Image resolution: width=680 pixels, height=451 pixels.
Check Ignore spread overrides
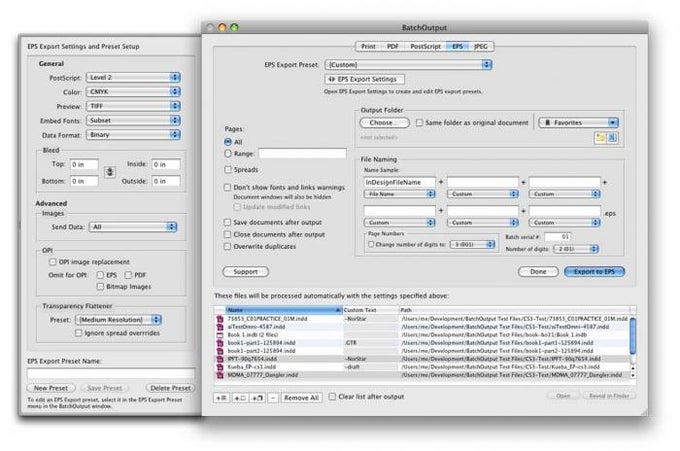(x=78, y=333)
